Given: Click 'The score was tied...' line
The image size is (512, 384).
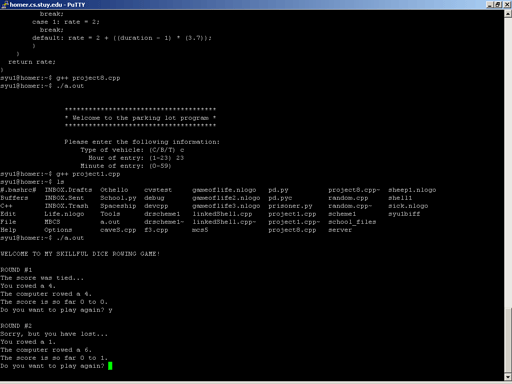Looking at the screenshot, I should click(x=42, y=278).
